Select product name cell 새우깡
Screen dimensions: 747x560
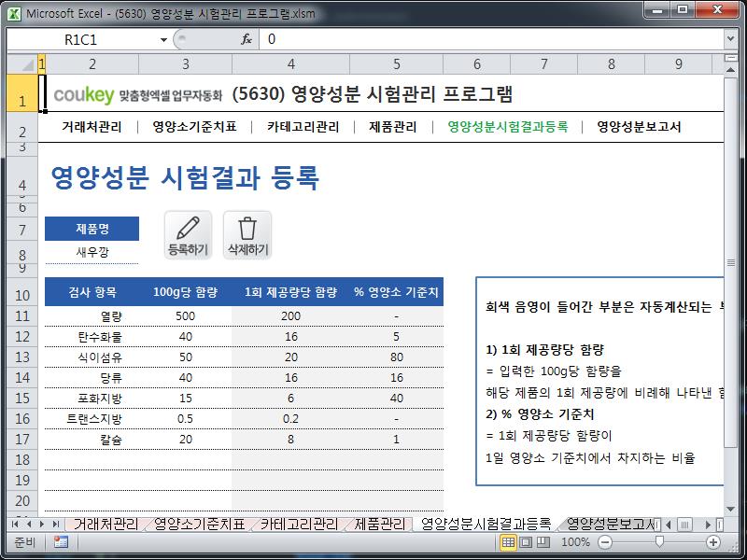pos(92,252)
